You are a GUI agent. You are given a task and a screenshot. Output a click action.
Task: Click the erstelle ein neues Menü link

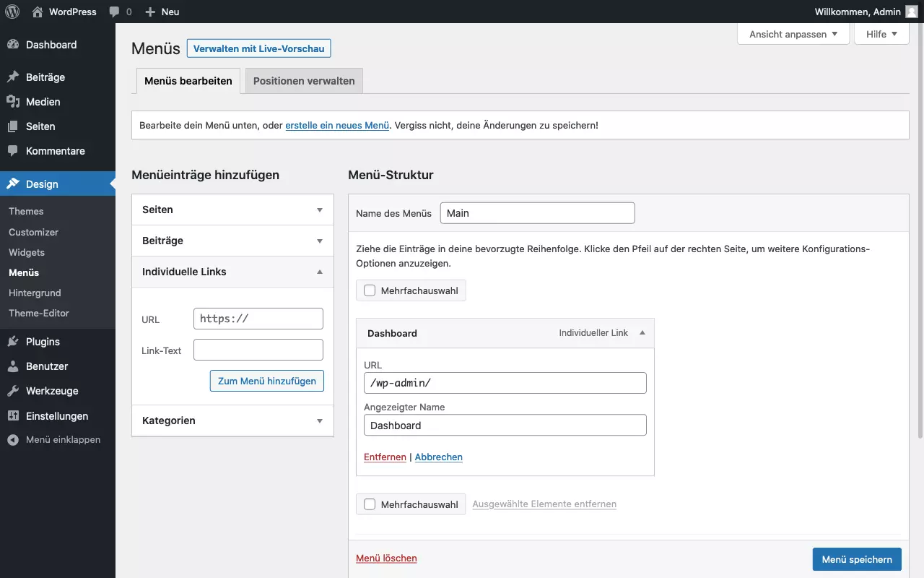click(x=337, y=125)
